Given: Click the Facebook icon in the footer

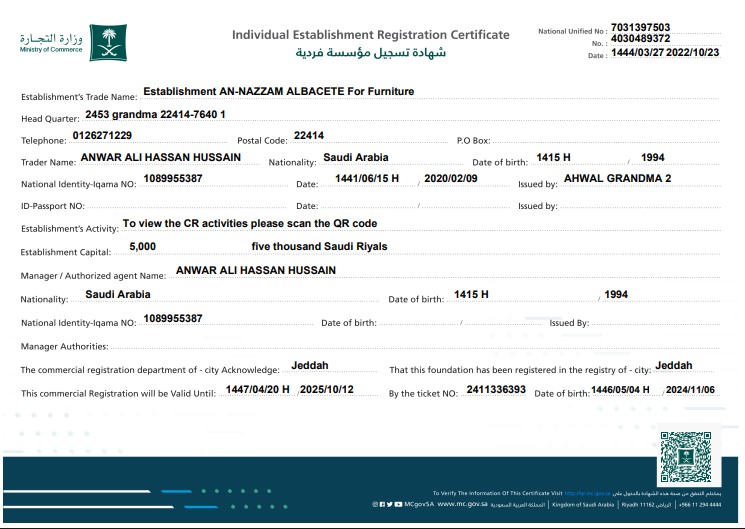Looking at the screenshot, I should [383, 505].
